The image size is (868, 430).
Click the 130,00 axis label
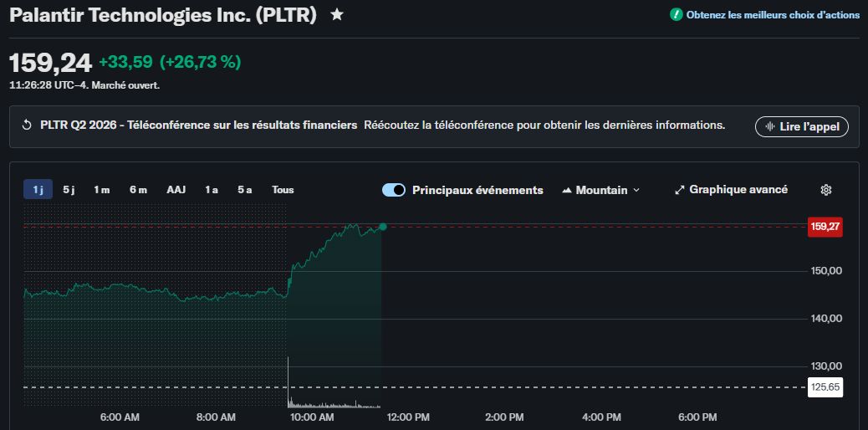(826, 366)
